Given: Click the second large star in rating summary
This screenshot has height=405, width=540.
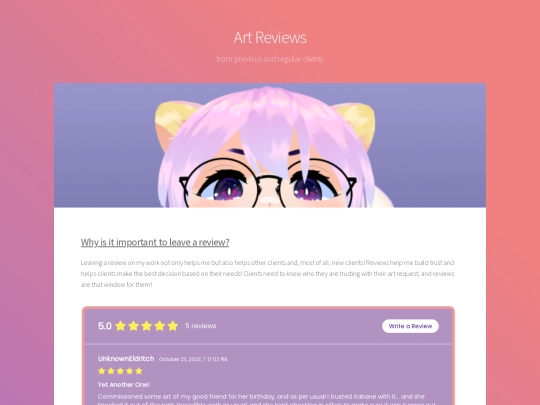Looking at the screenshot, I should click(x=133, y=326).
